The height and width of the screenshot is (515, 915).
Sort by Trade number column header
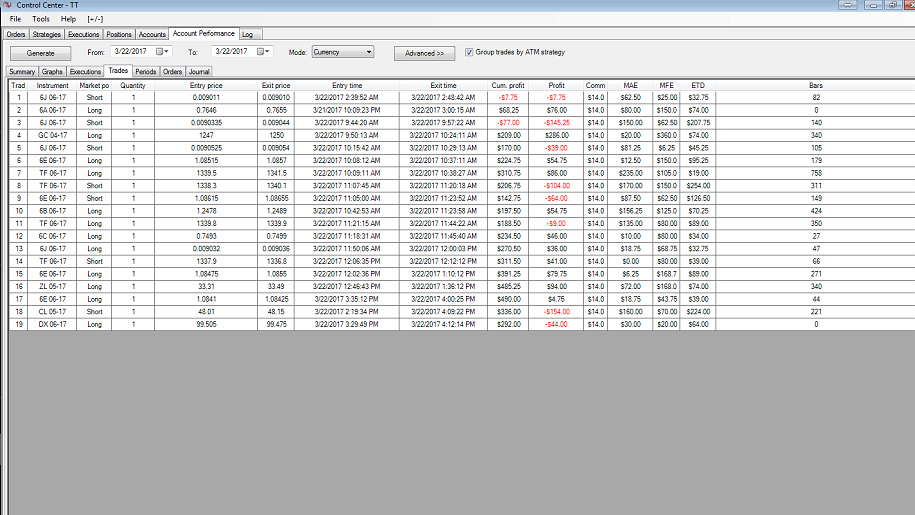19,85
